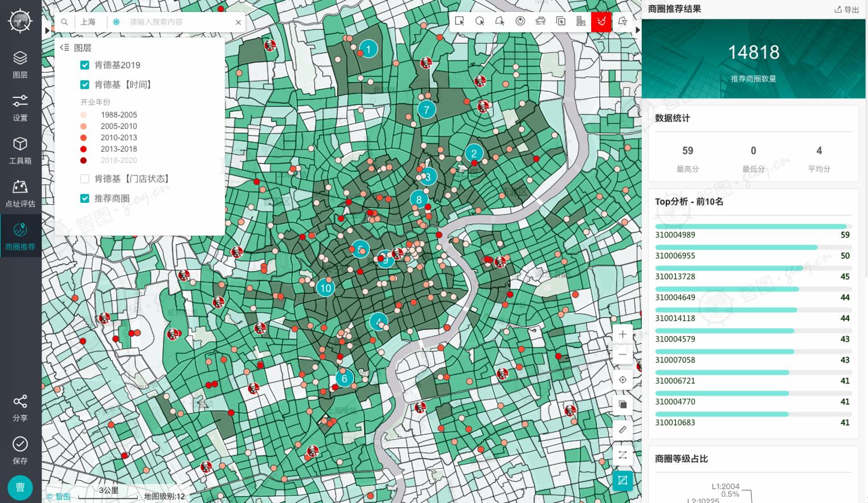Click the 1988-2005 legend color dot
The height and width of the screenshot is (503, 868).
84,115
